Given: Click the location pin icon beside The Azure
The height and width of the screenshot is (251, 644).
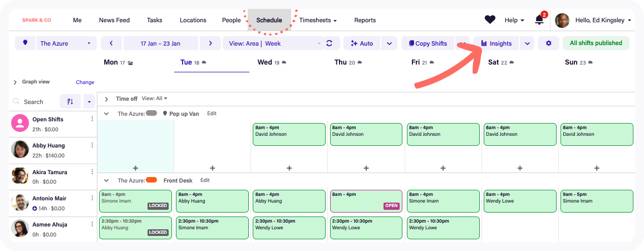Looking at the screenshot, I should 26,43.
